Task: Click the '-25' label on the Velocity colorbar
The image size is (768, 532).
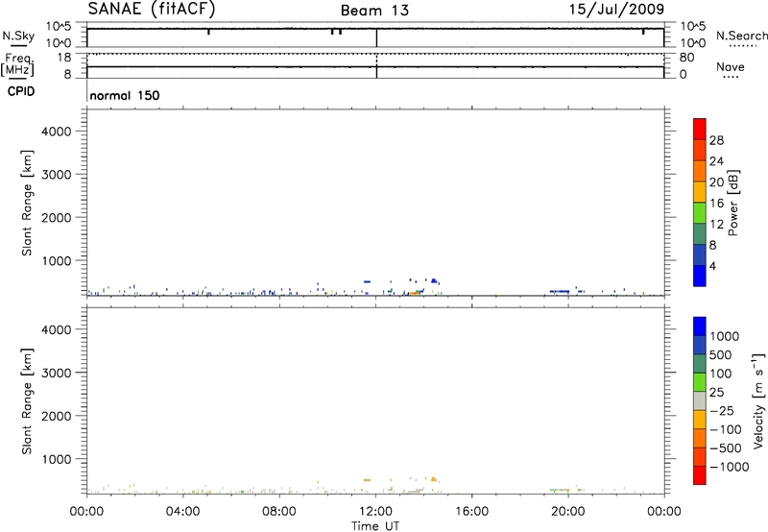Action: click(x=722, y=410)
